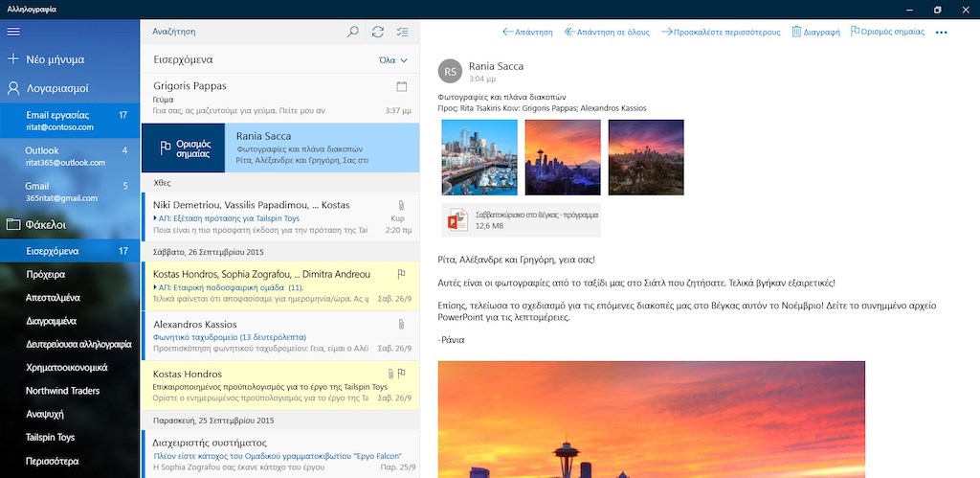The height and width of the screenshot is (478, 980).
Task: Expand the Όλα filter dropdown
Action: (393, 59)
